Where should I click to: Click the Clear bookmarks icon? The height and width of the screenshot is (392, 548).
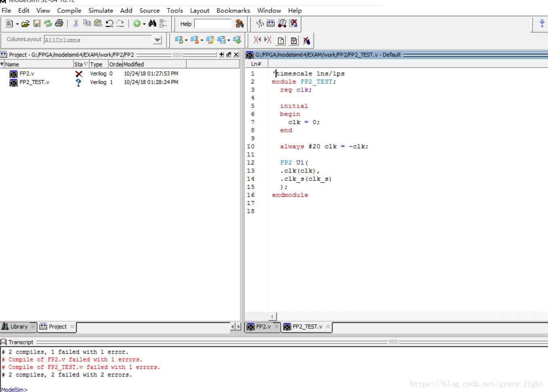(307, 40)
